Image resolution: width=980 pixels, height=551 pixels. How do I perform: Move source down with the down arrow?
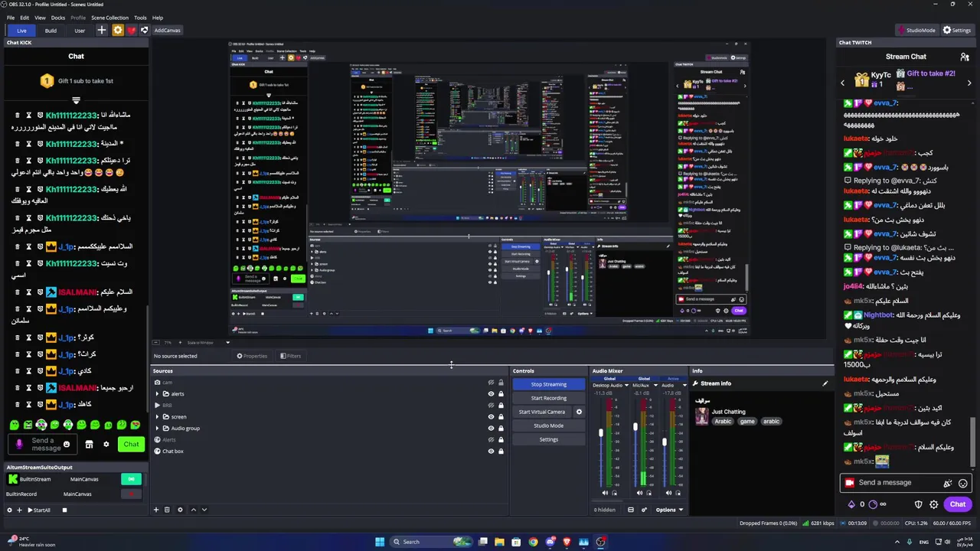click(x=204, y=510)
